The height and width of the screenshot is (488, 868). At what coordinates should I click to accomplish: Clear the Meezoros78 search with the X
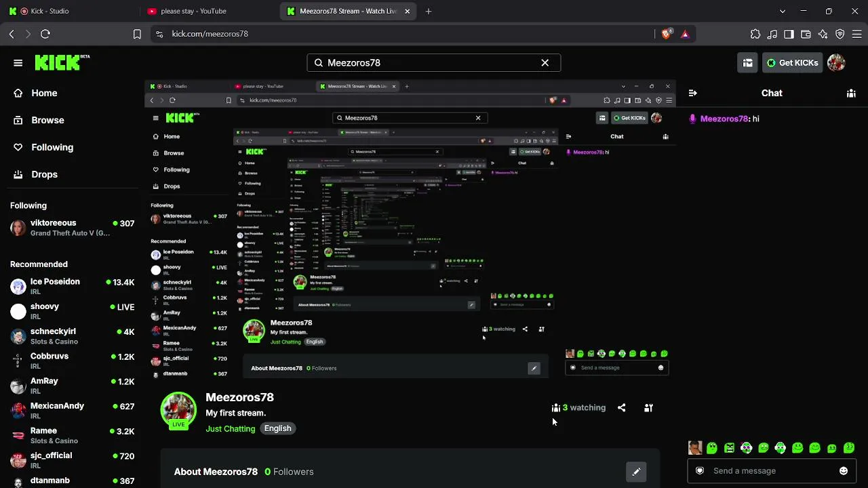point(545,62)
